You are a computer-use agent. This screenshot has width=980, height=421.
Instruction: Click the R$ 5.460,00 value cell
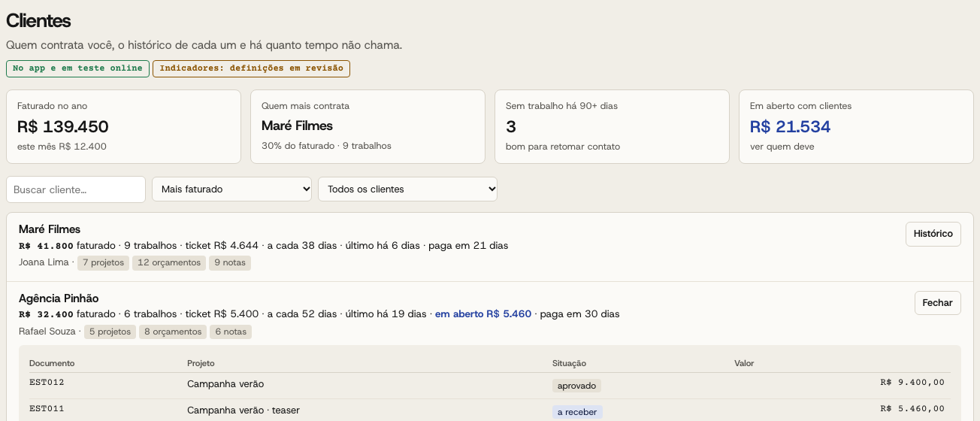[x=912, y=409]
